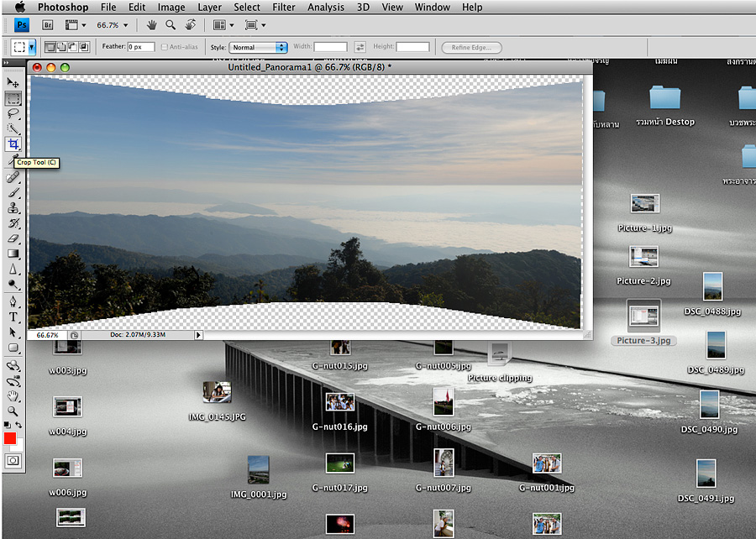Click the Zoom tool in the application bar

click(x=171, y=25)
